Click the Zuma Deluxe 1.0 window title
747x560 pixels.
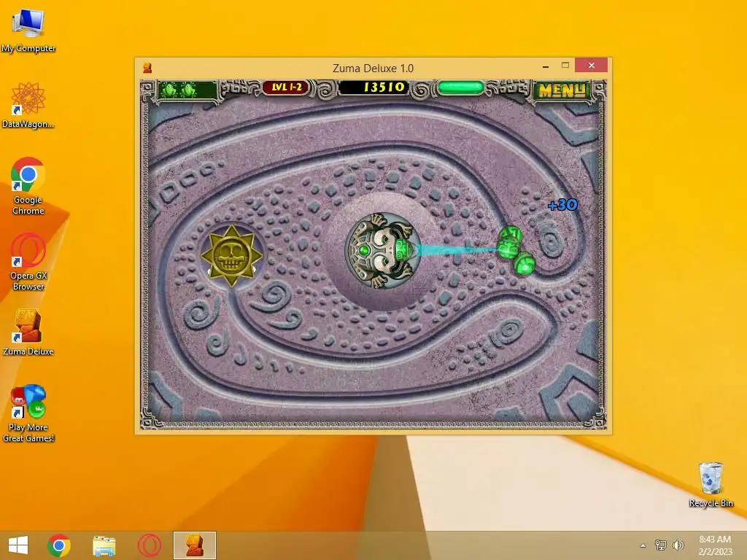[373, 68]
